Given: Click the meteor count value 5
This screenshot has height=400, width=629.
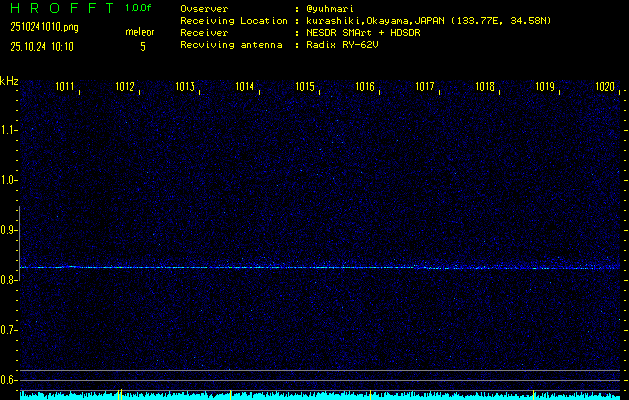Looking at the screenshot, I should point(142,46).
